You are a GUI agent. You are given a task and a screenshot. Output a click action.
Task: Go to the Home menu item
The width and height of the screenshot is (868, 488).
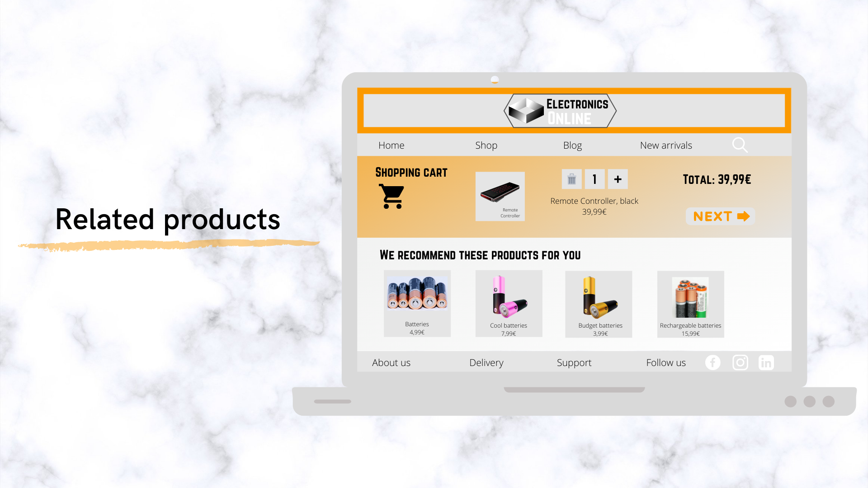392,145
